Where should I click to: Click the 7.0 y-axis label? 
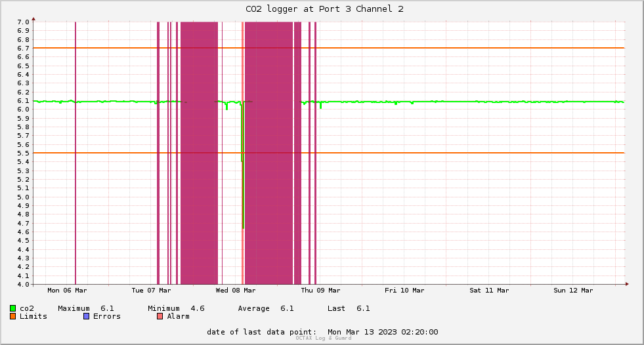click(x=24, y=22)
